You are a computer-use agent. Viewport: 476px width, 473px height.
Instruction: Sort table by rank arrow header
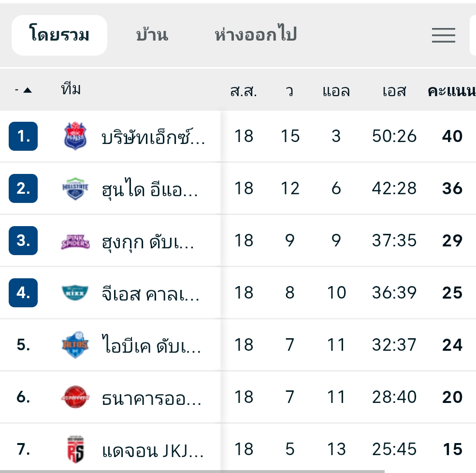[x=23, y=90]
